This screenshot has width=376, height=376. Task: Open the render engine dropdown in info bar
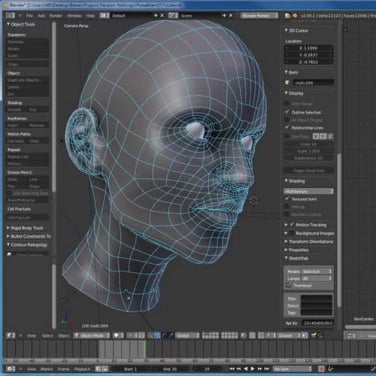point(259,15)
